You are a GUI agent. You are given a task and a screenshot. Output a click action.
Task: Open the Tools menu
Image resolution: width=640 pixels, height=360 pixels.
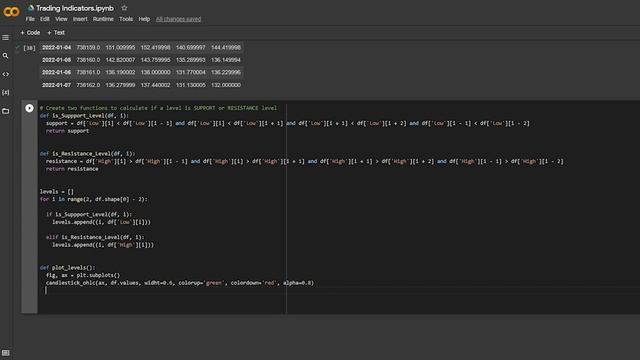point(126,19)
